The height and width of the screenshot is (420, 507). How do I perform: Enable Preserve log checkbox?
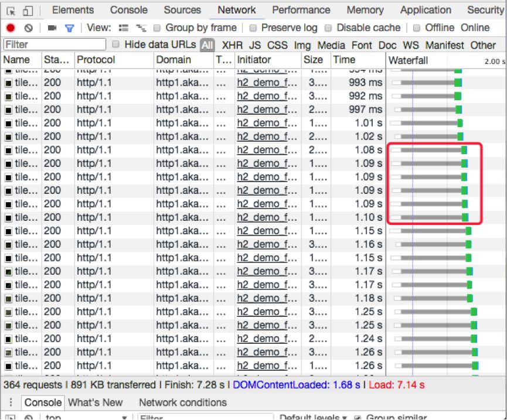coord(253,28)
